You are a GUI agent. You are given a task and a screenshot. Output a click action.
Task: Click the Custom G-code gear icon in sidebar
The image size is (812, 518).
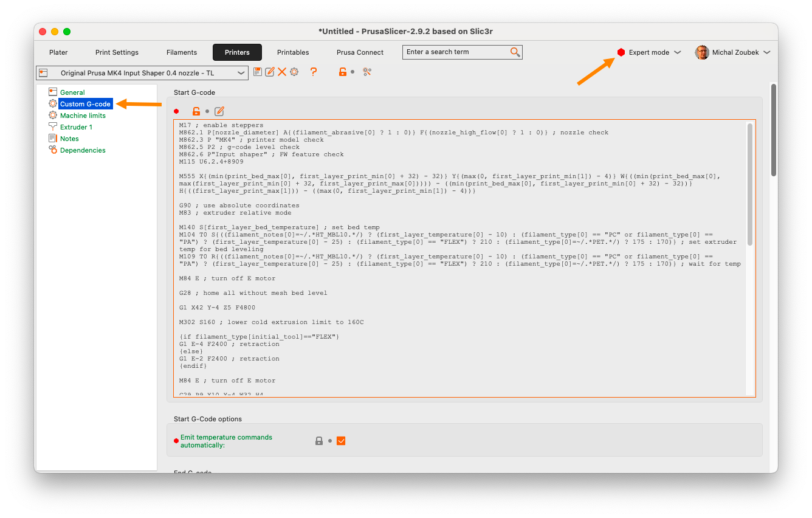click(x=53, y=104)
